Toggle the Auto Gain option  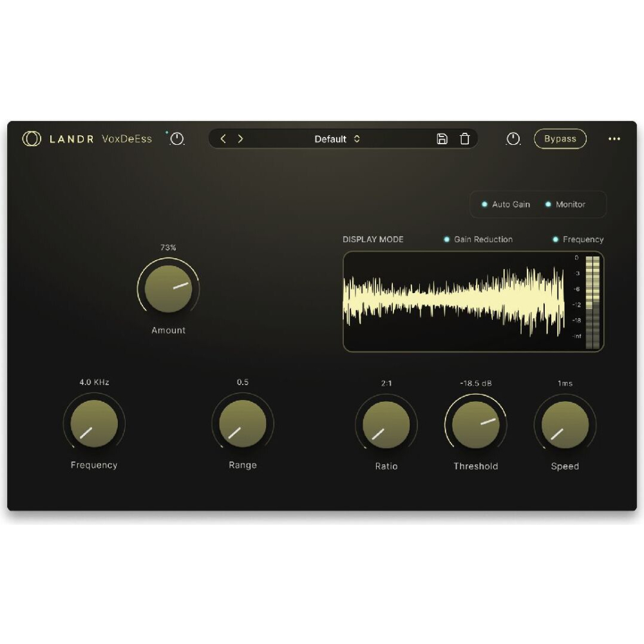coord(506,205)
